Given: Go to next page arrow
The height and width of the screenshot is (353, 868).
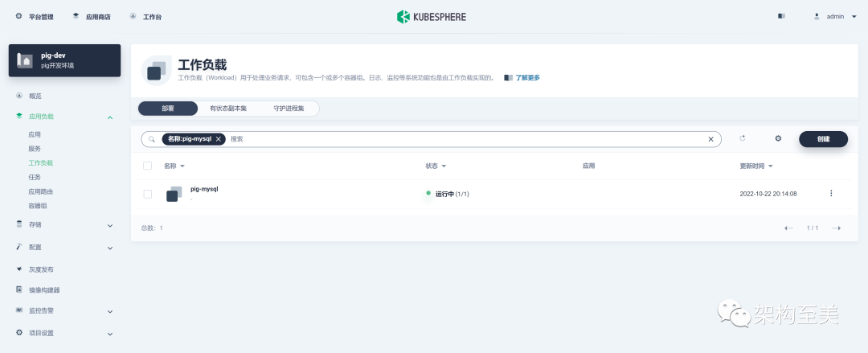Looking at the screenshot, I should (x=837, y=228).
